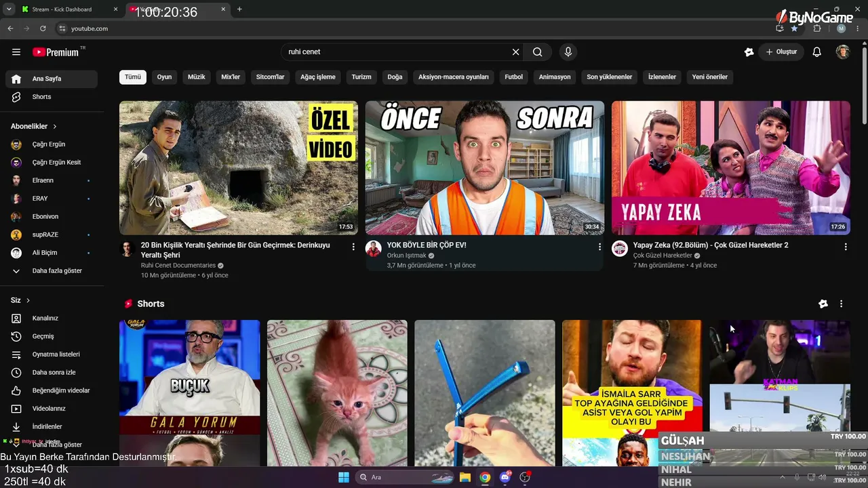
Task: Open Ruhi Cenet Documentaries channel link
Action: [178, 266]
